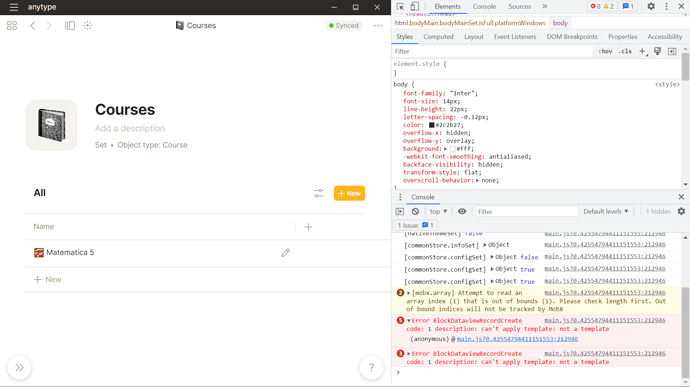Expand the mobx.array warning message
This screenshot has width=690, height=387.
[408, 293]
